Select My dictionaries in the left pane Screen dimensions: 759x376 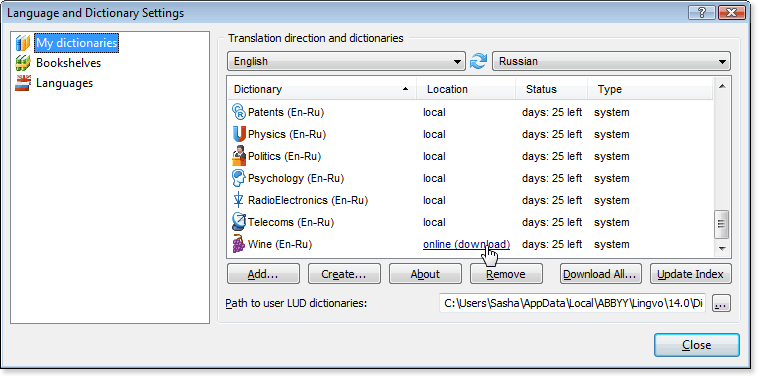point(76,43)
